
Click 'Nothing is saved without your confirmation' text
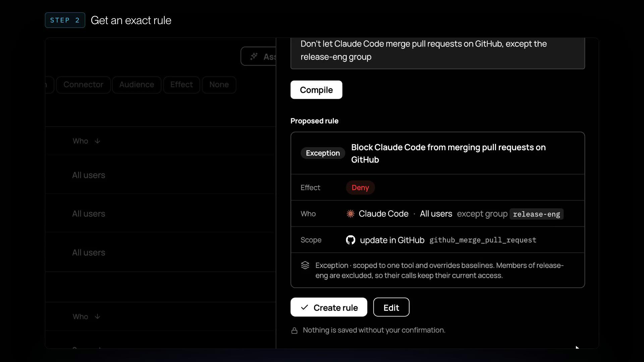click(374, 330)
